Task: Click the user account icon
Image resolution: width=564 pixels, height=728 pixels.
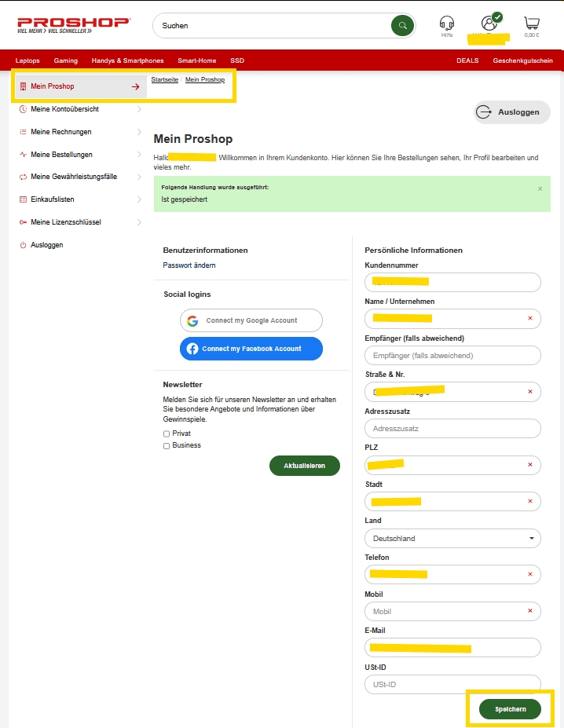Action: click(x=489, y=23)
